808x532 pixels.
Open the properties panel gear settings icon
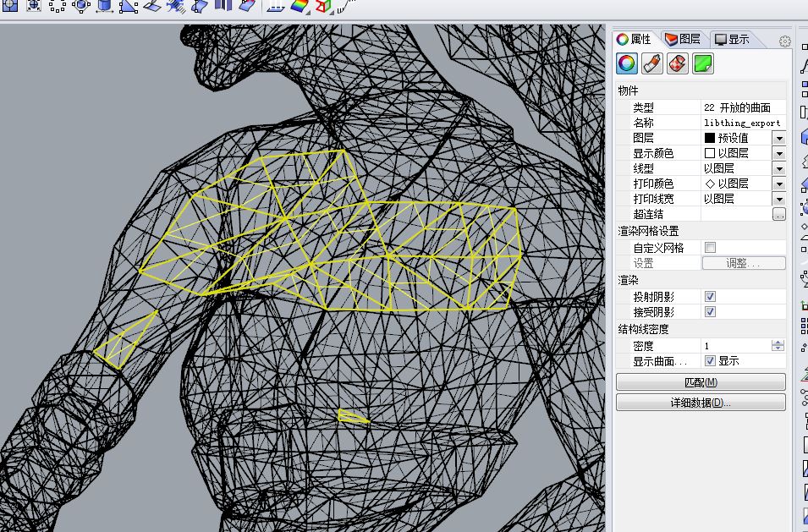pos(785,41)
